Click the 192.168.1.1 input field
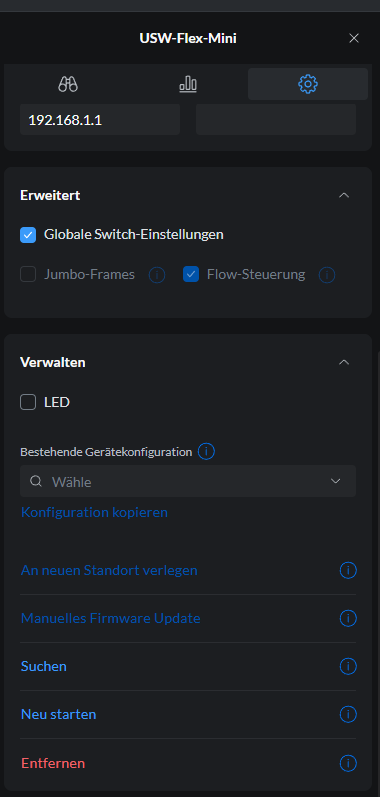The width and height of the screenshot is (380, 797). pos(100,120)
